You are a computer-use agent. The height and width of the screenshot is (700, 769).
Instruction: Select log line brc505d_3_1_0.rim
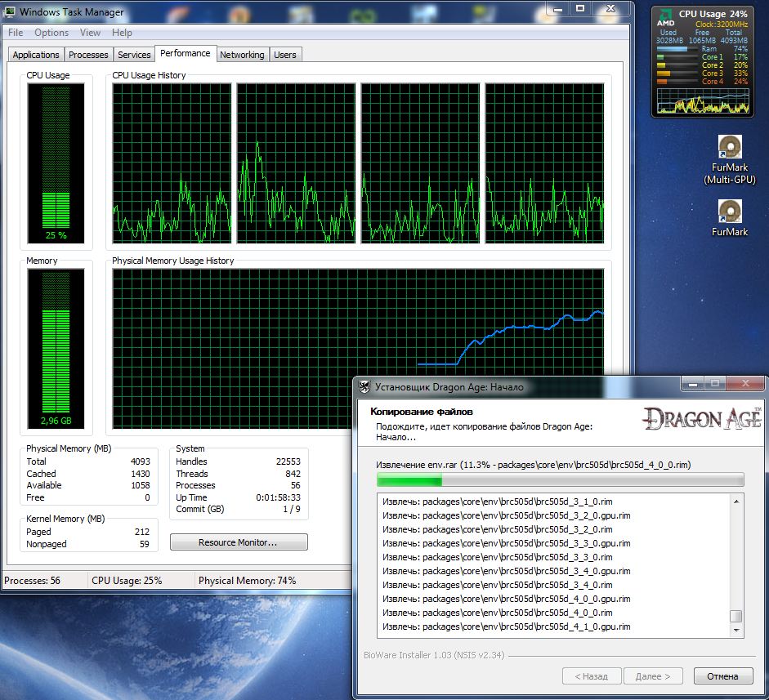(498, 502)
